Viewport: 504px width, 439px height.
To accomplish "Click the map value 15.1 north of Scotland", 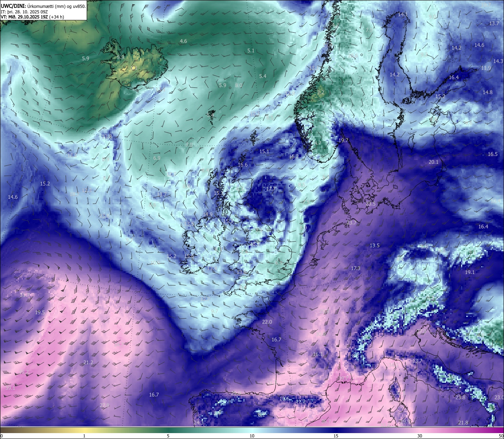I will pyautogui.click(x=264, y=151).
